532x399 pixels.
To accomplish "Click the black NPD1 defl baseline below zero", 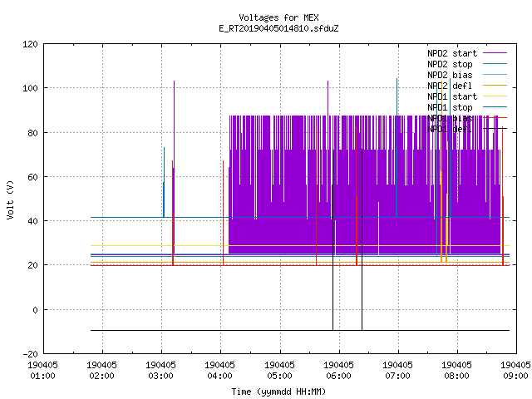I will coord(300,330).
